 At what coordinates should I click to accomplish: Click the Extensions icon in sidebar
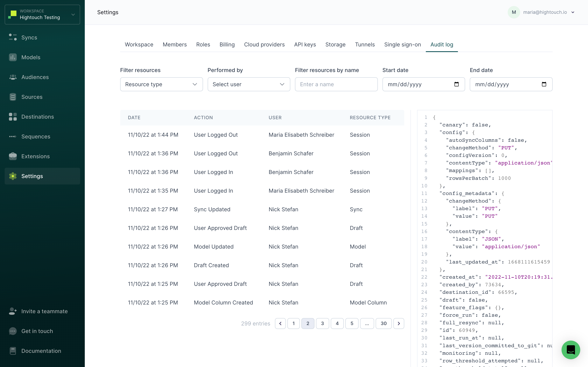tap(13, 156)
